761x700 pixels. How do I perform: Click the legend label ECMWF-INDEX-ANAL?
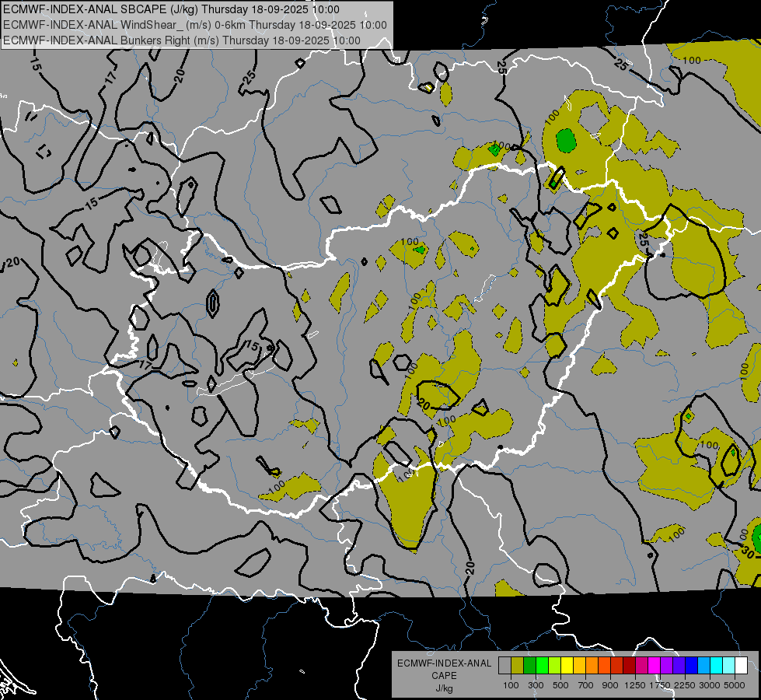coord(444,663)
